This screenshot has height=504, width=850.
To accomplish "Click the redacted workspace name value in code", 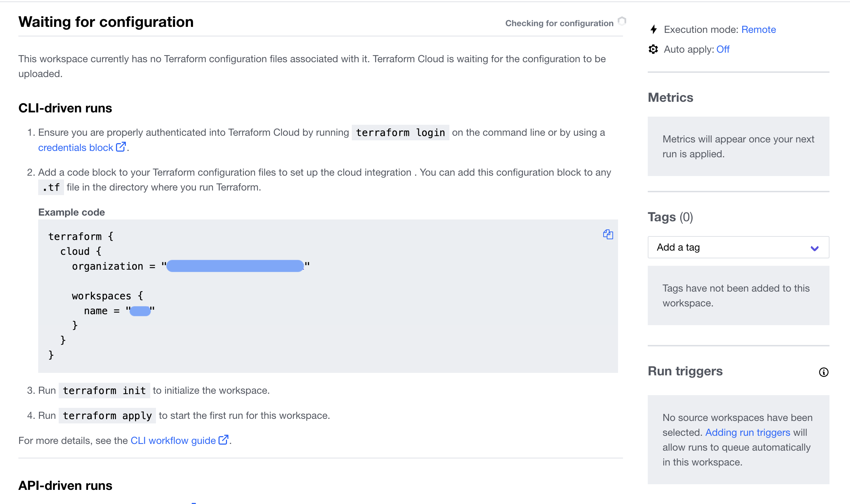I will (140, 311).
